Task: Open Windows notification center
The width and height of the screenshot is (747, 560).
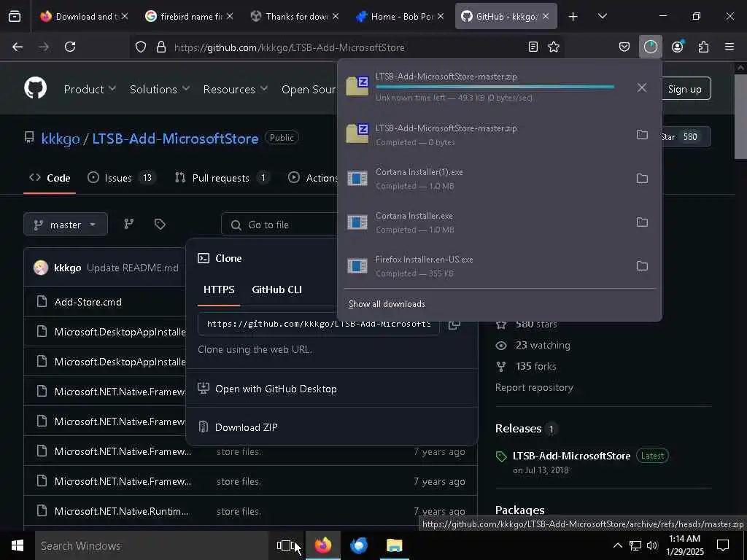Action: [x=723, y=545]
